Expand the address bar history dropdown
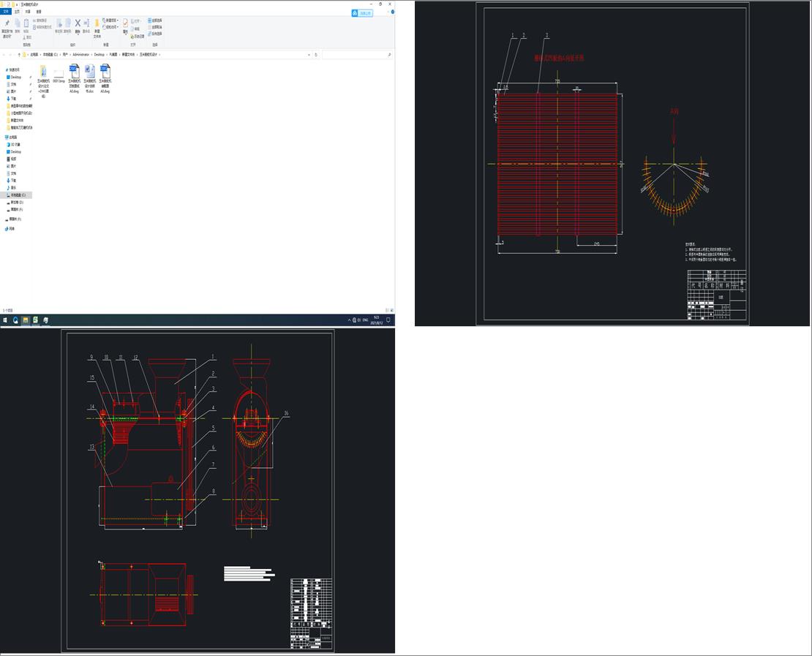The width and height of the screenshot is (812, 656). click(308, 55)
